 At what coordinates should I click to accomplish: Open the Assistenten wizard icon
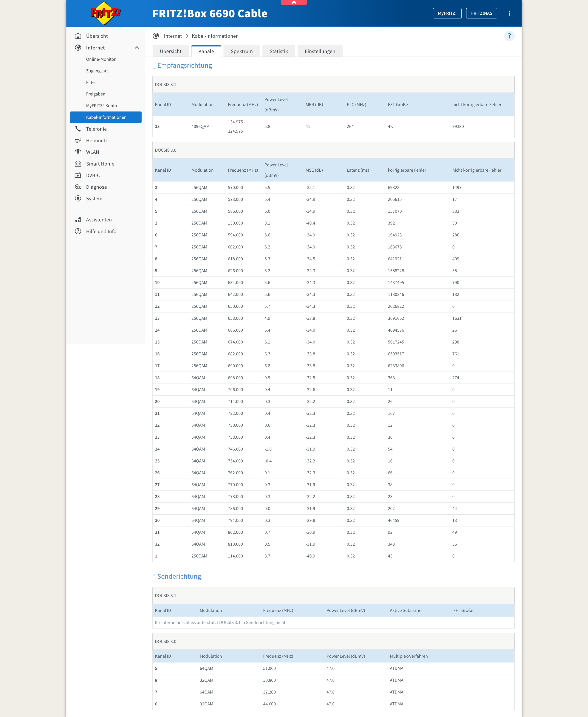point(78,219)
